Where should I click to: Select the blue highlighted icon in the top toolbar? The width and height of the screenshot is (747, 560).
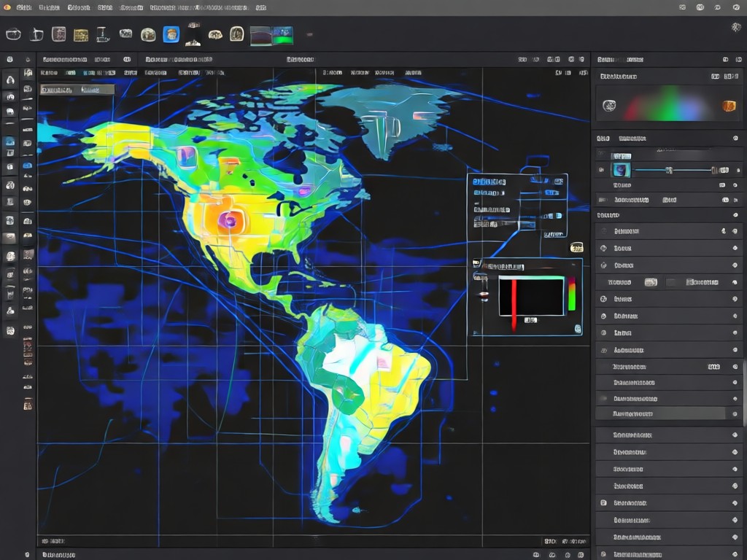pyautogui.click(x=171, y=34)
